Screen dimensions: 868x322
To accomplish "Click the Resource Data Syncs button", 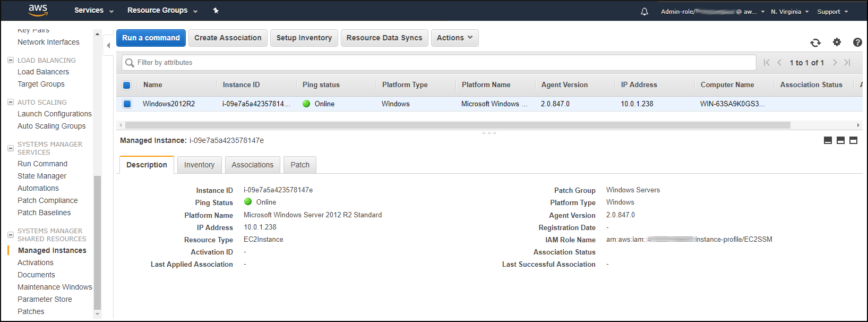I will click(384, 38).
